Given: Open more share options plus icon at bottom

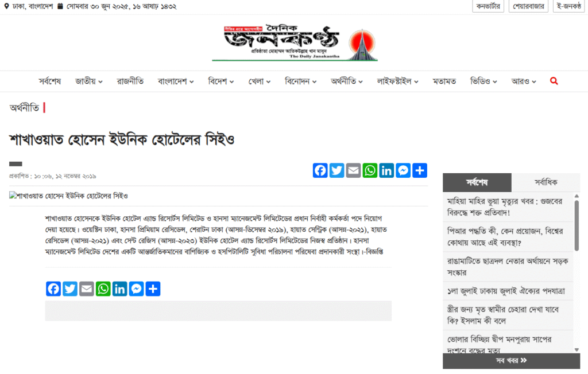Looking at the screenshot, I should coord(153,289).
